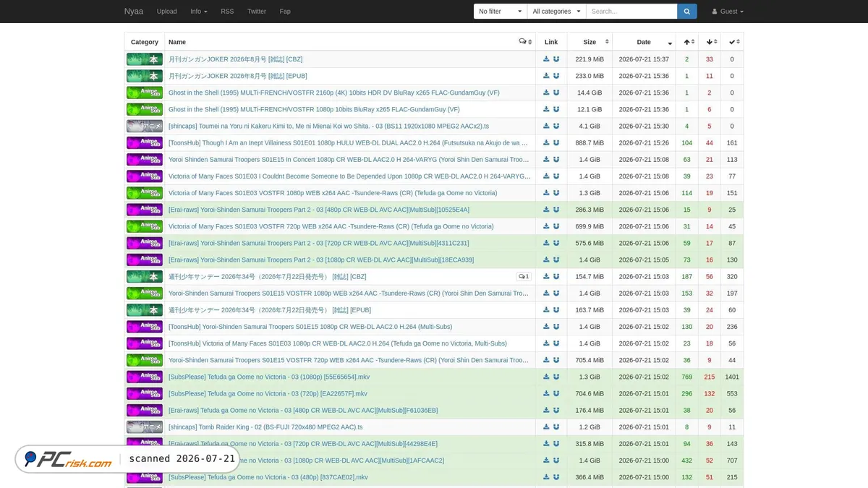
Task: Open magnet for Victoria S01E03 VOSTFR 1080p
Action: (556, 193)
